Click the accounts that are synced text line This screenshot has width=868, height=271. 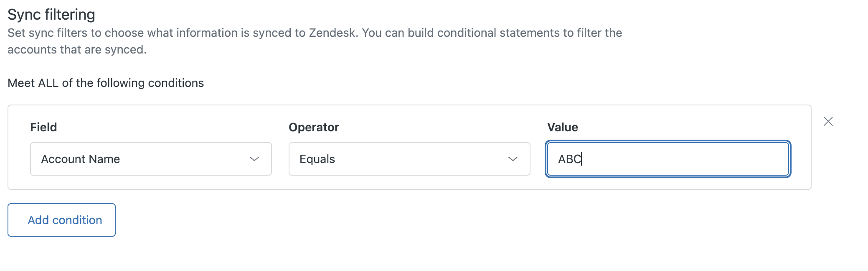[x=77, y=49]
